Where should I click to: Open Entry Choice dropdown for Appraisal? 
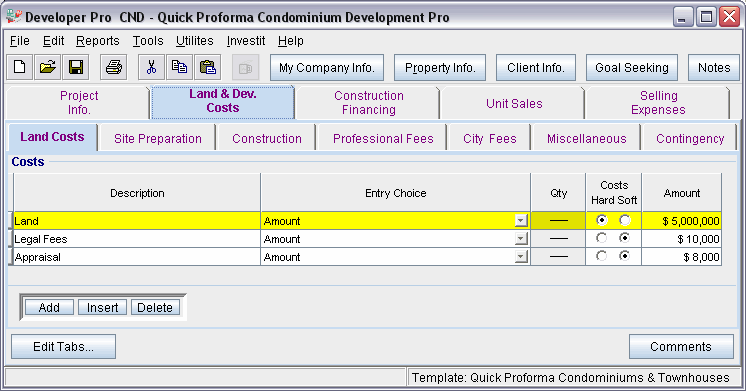point(521,257)
